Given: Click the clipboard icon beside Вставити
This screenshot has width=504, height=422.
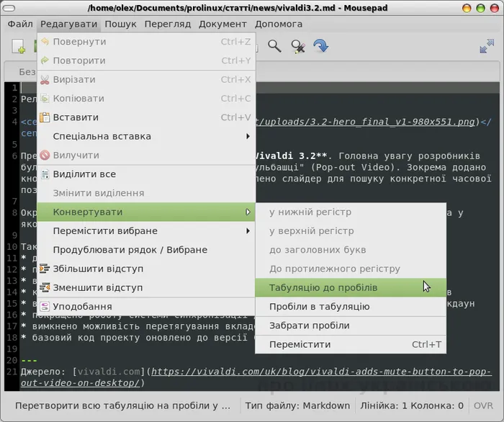Looking at the screenshot, I should (x=45, y=117).
